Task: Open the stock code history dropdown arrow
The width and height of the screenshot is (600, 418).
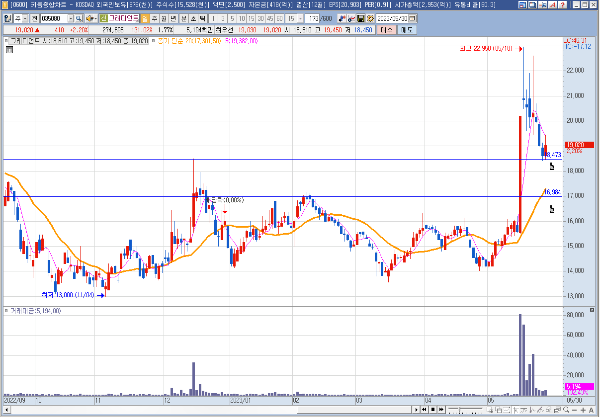Action: click(x=70, y=19)
